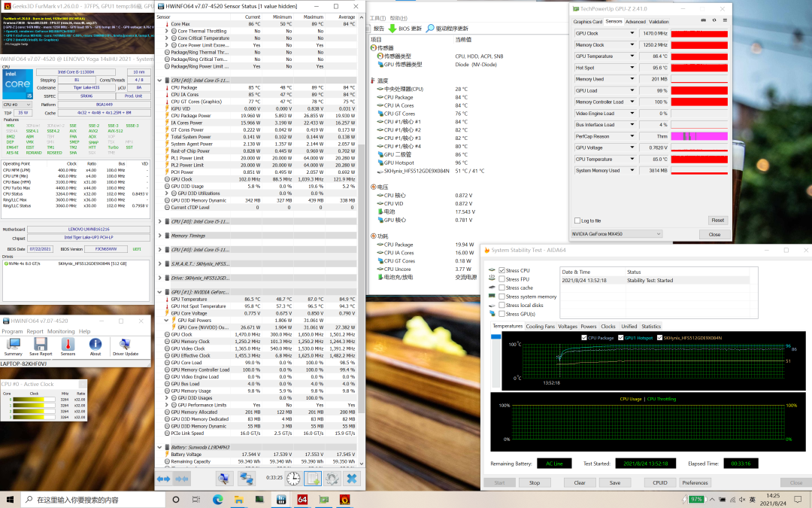Enable Log to file in GPU-Z

[577, 221]
